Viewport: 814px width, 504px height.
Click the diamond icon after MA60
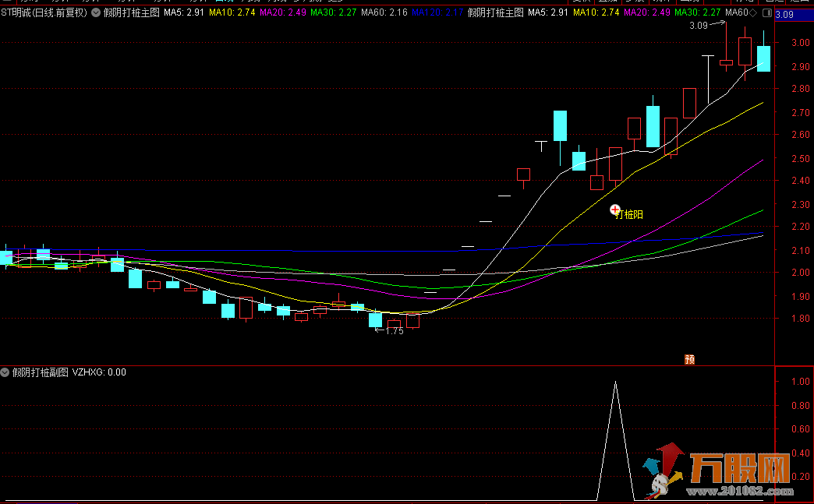[x=753, y=12]
